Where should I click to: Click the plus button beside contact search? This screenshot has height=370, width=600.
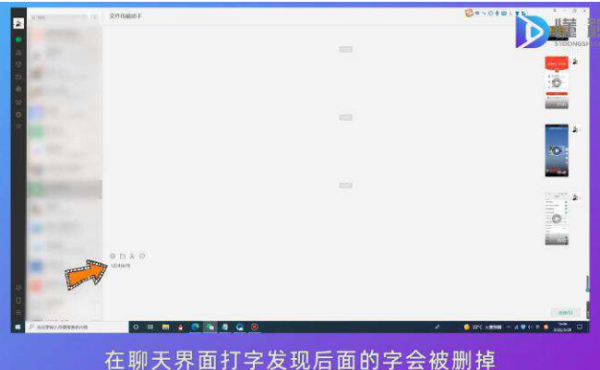click(95, 17)
